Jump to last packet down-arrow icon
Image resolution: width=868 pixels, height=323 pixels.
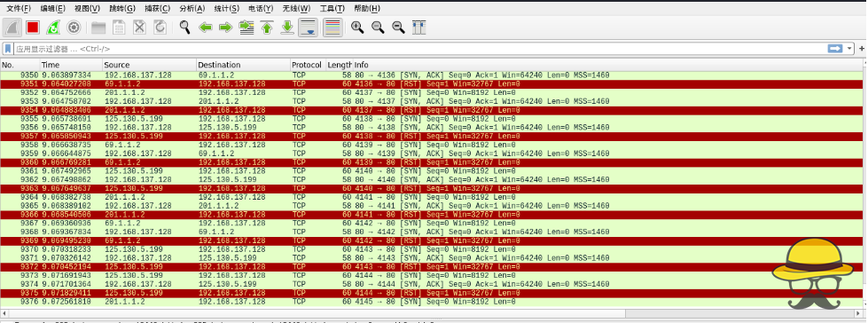(x=286, y=28)
